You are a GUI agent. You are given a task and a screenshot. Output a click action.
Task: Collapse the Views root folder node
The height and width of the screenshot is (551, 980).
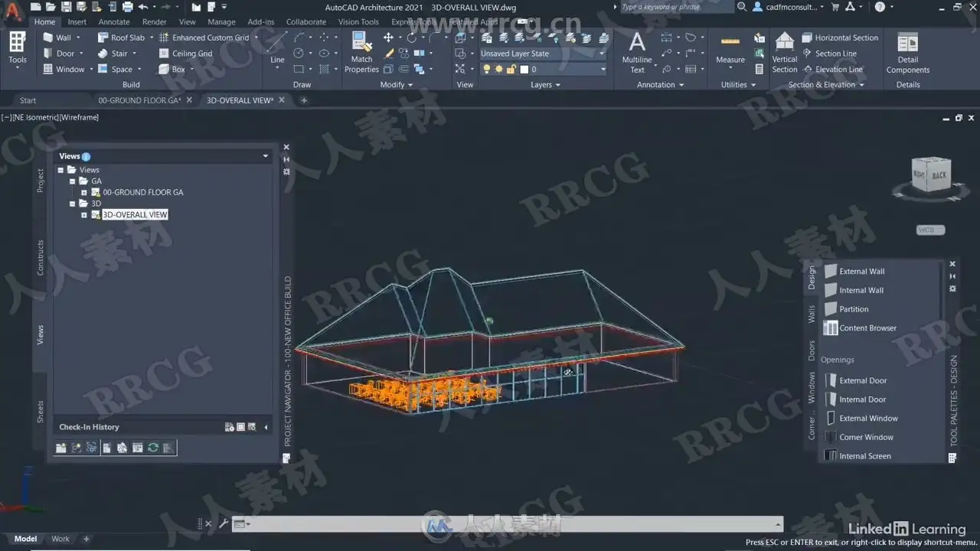pos(61,170)
